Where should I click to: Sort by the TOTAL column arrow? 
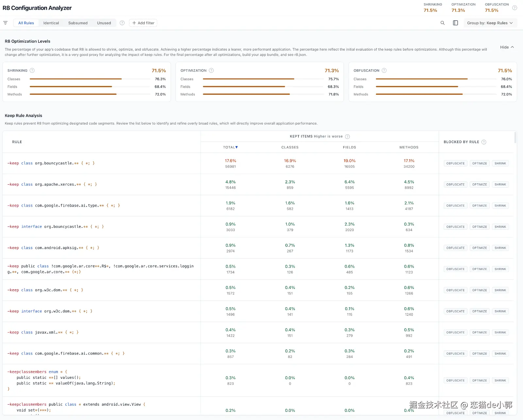[237, 147]
